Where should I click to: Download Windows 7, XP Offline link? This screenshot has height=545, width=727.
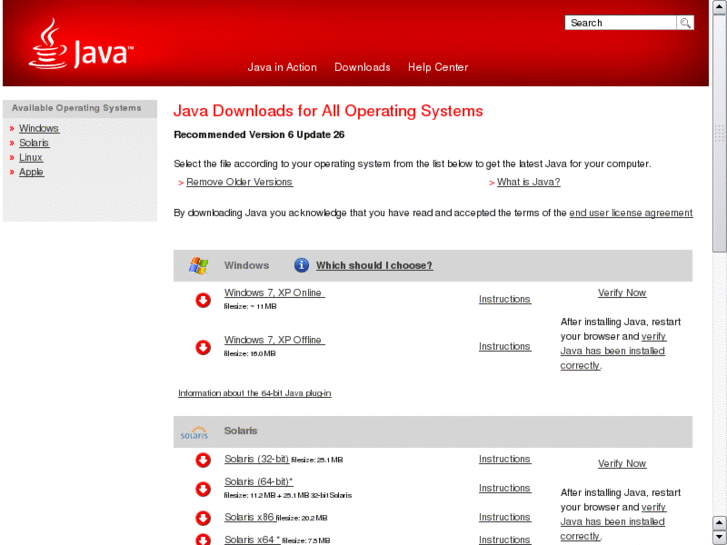274,340
